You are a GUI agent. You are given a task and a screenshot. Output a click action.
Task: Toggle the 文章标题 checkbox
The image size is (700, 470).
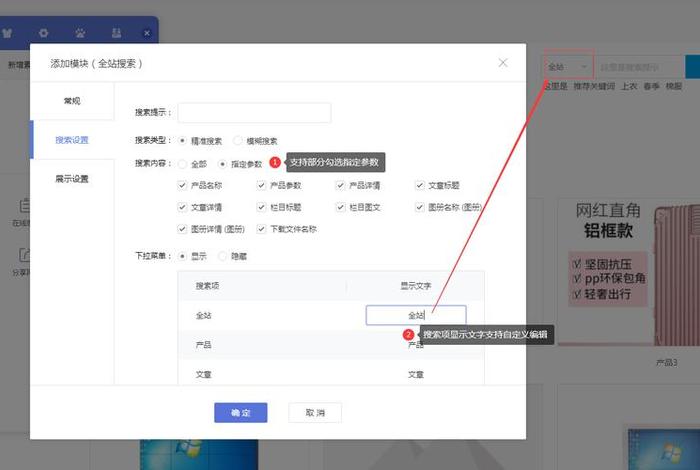pyautogui.click(x=419, y=185)
